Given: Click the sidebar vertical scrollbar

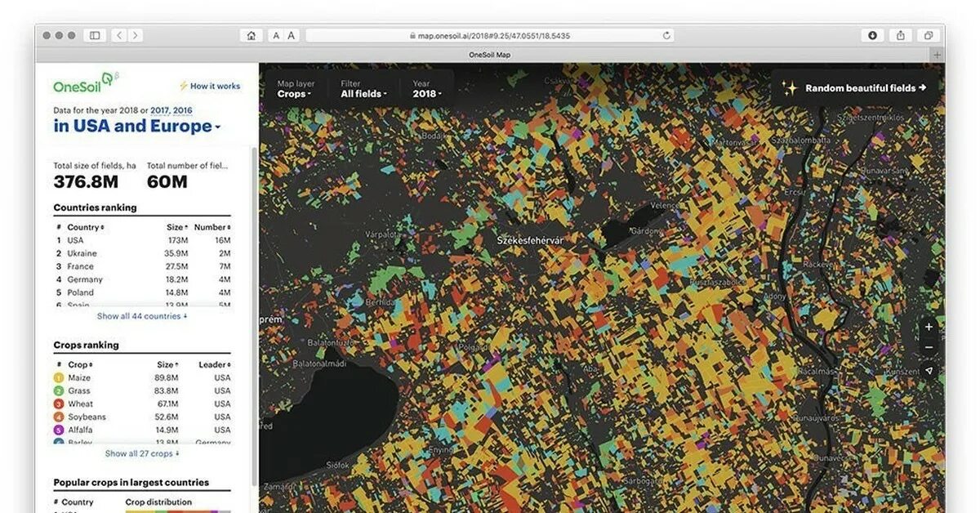Looking at the screenshot, I should pyautogui.click(x=254, y=314).
